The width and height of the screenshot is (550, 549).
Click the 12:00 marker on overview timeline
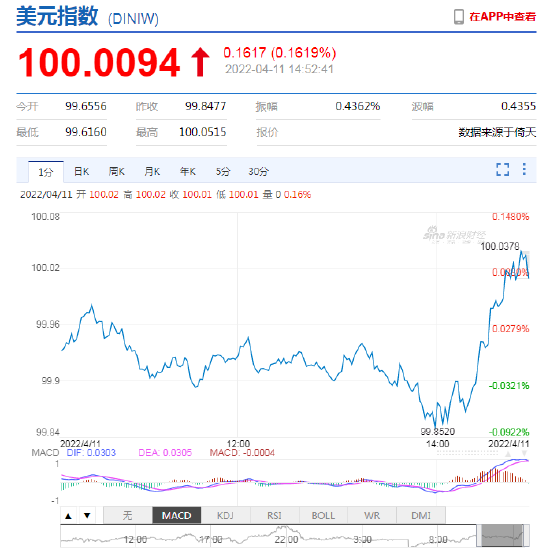coord(135,540)
